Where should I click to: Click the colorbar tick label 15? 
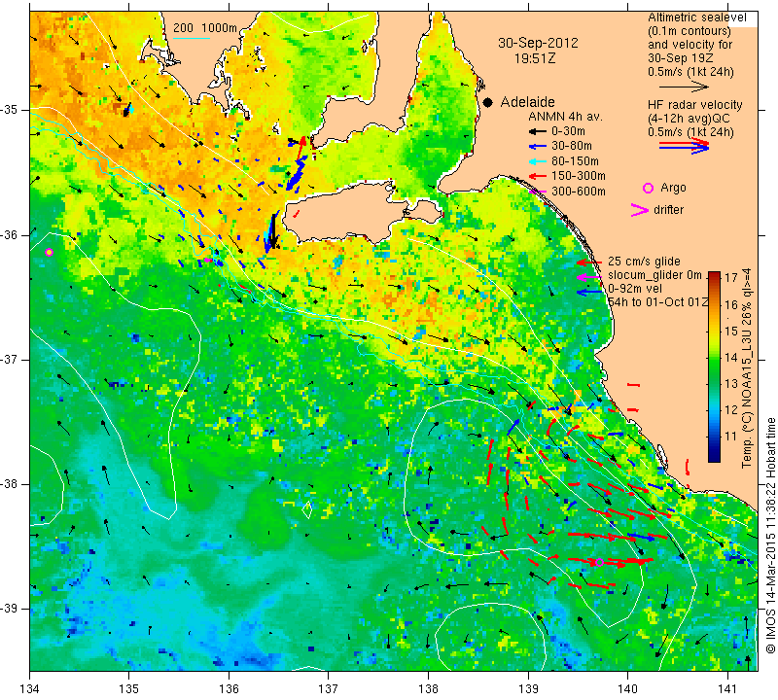pyautogui.click(x=731, y=331)
